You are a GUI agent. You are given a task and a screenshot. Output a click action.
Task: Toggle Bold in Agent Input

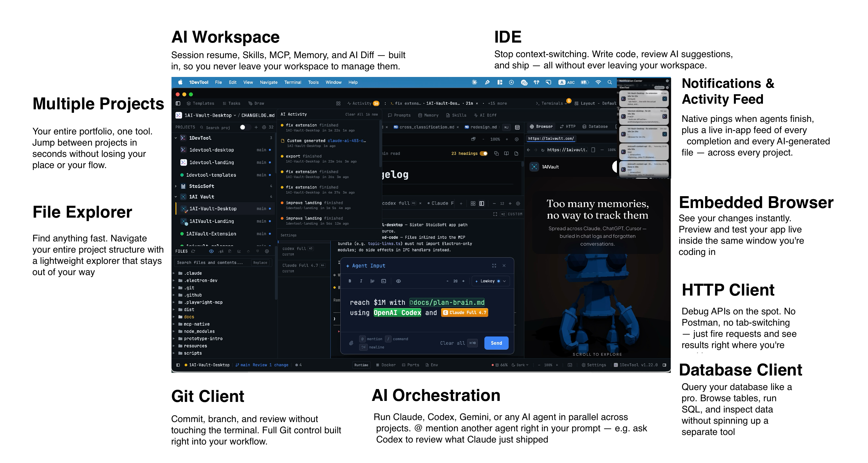click(350, 281)
